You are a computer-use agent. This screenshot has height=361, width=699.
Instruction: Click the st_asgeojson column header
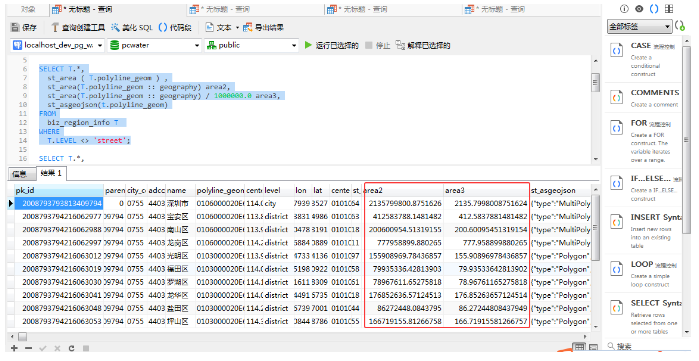click(x=560, y=190)
